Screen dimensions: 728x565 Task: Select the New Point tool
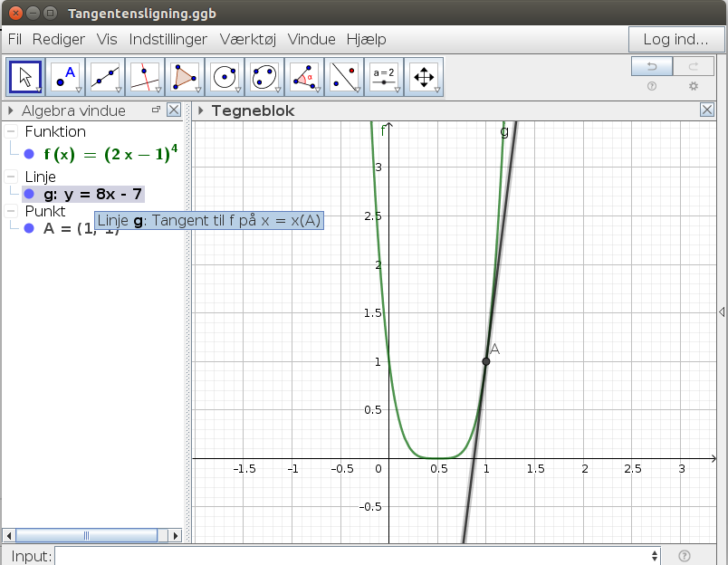click(65, 77)
